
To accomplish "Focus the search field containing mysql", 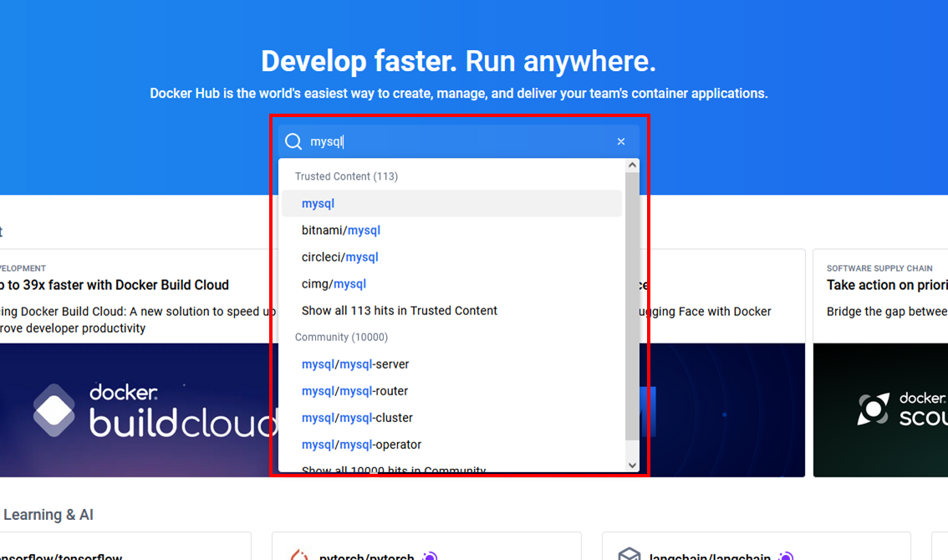I will pyautogui.click(x=459, y=141).
